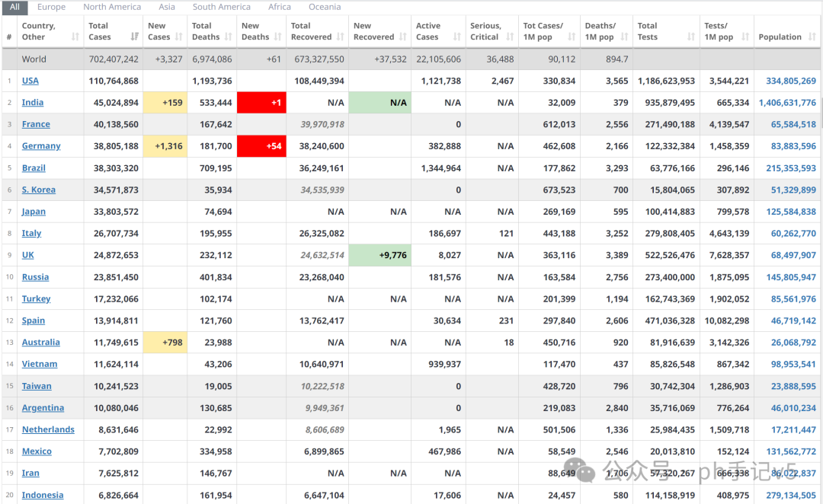Viewport: 823px width, 504px height.
Task: Click the Total Cases sort arrows icon
Action: pos(135,37)
